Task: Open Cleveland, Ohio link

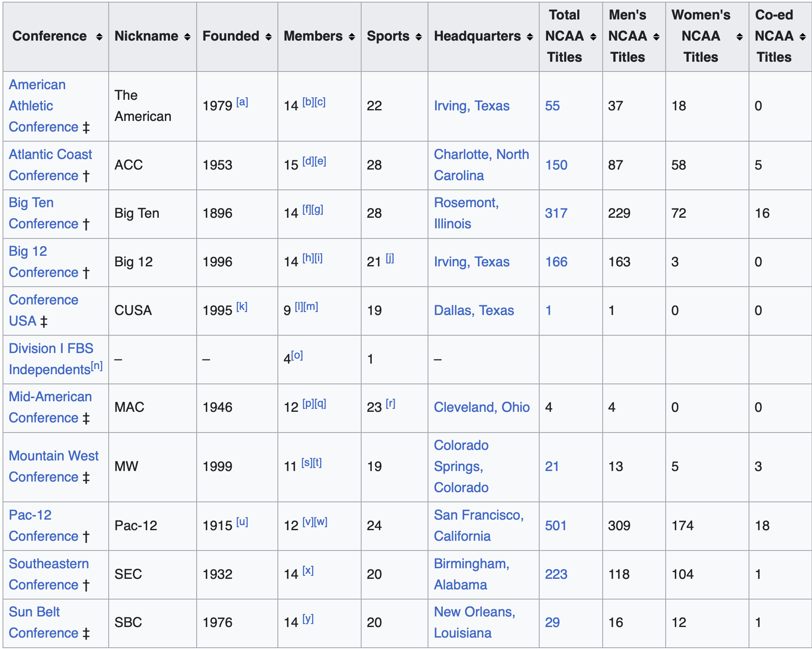Action: pos(482,407)
